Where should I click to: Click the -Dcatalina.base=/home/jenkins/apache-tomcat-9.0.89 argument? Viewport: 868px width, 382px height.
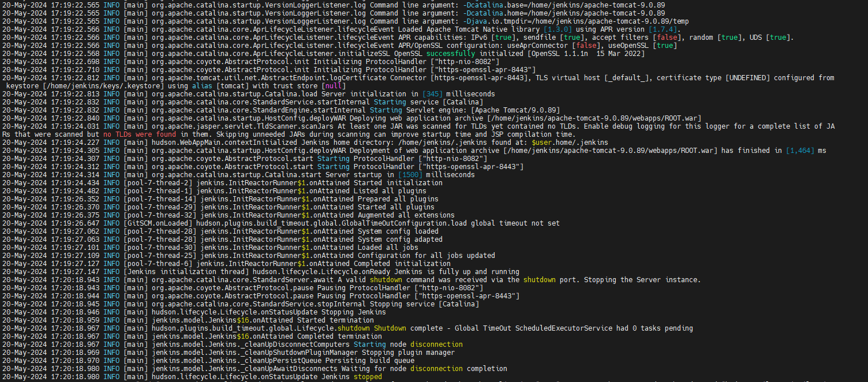(564, 5)
